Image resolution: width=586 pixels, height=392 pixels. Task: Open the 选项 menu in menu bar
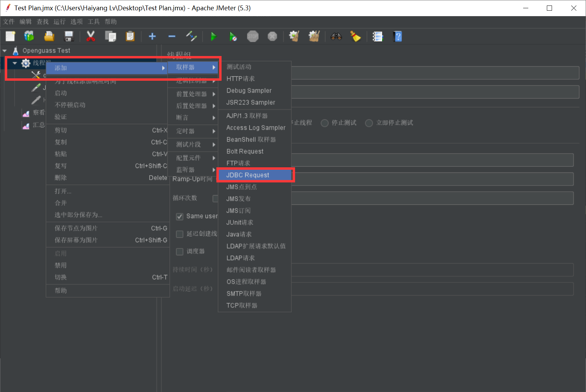[76, 22]
